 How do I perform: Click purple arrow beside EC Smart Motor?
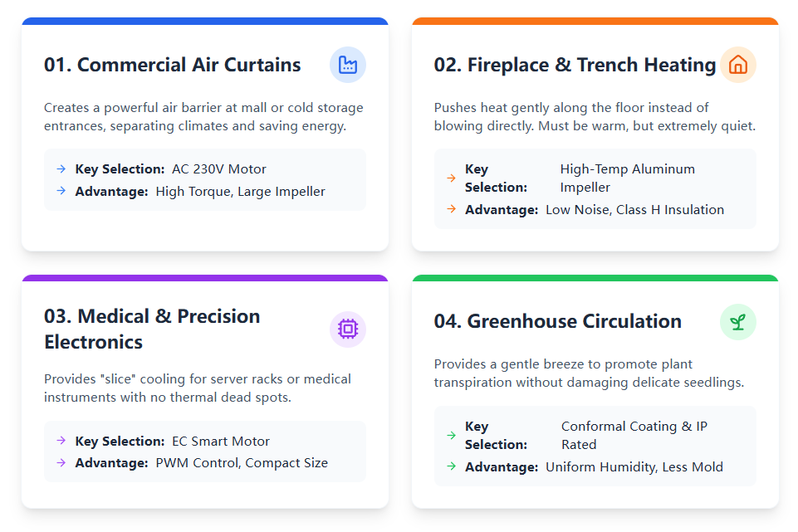coord(61,442)
